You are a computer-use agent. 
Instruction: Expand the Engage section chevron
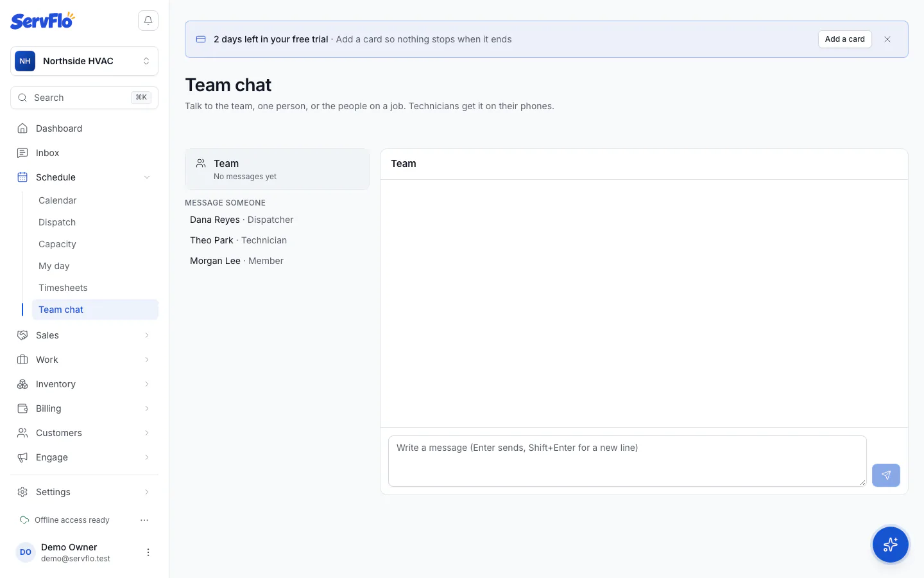point(147,457)
